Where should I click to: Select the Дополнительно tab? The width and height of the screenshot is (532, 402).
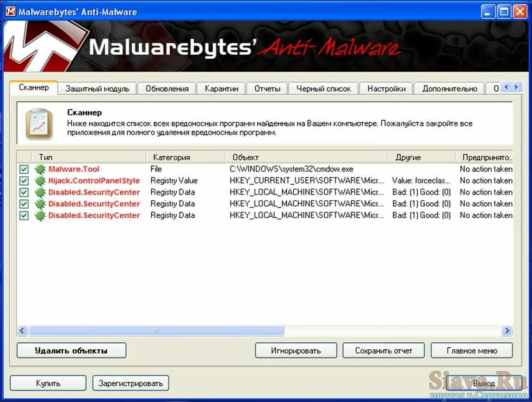pos(450,89)
